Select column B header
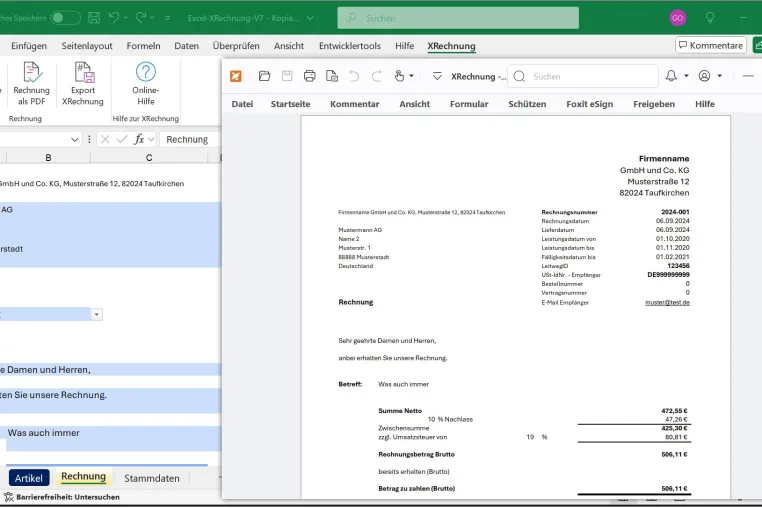This screenshot has height=508, width=762. 48,158
